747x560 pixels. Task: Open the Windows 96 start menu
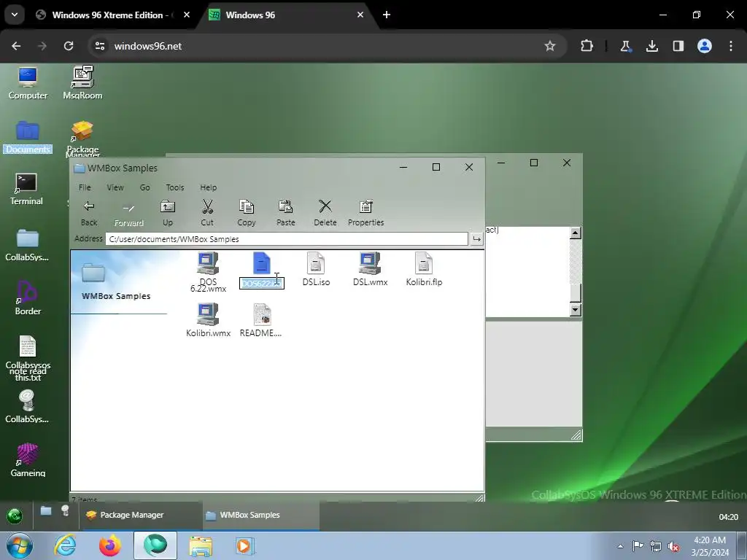[x=15, y=516]
